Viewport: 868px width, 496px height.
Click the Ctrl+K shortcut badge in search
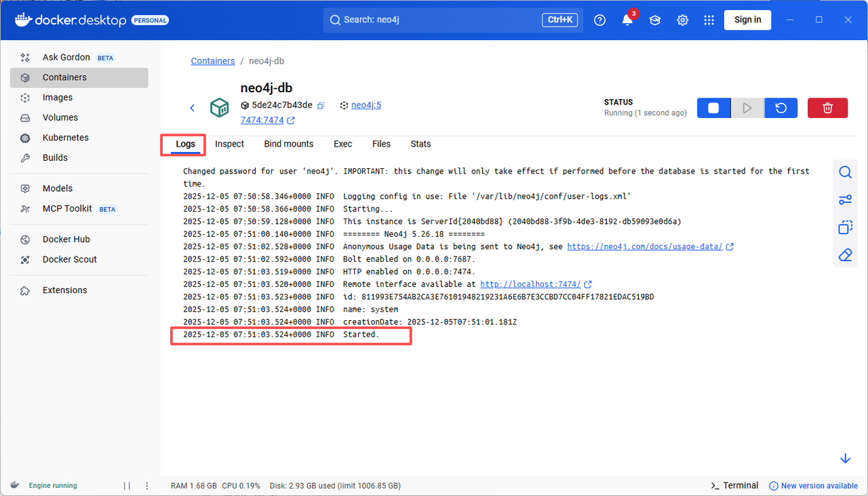click(559, 20)
